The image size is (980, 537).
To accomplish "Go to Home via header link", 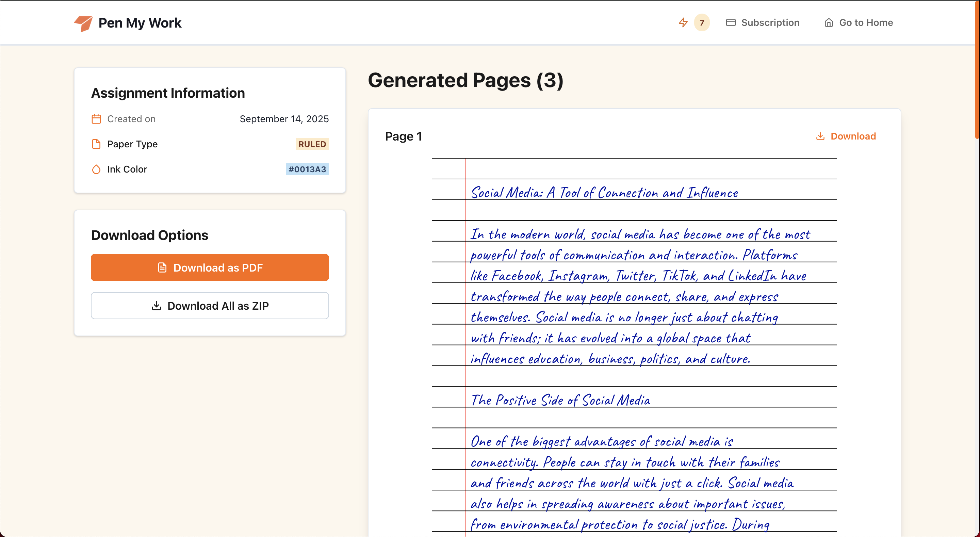I will pyautogui.click(x=859, y=23).
